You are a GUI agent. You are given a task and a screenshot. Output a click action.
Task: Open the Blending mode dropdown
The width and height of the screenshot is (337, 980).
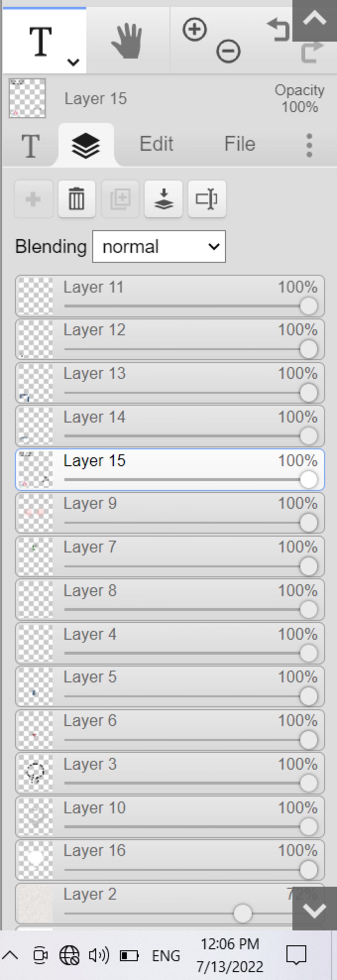pos(159,247)
